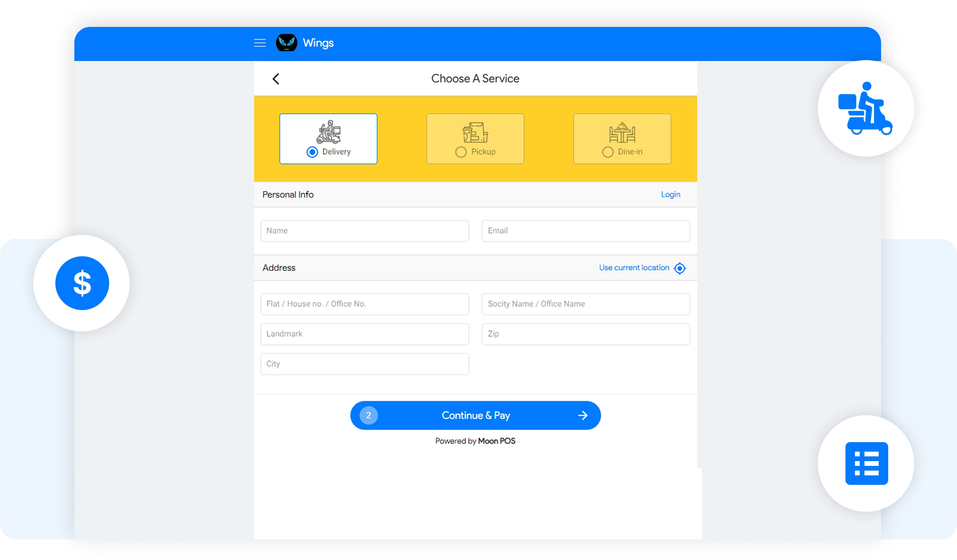Click the Landmark input field
957x560 pixels.
click(x=364, y=334)
